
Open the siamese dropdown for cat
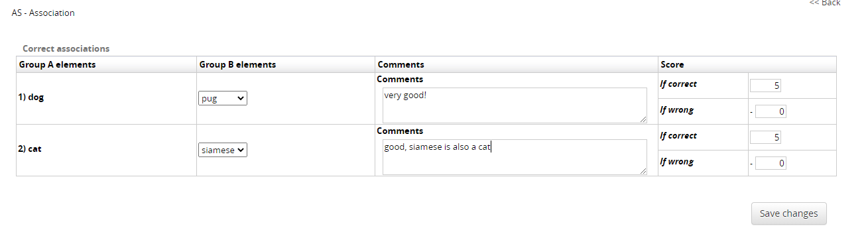click(x=223, y=150)
